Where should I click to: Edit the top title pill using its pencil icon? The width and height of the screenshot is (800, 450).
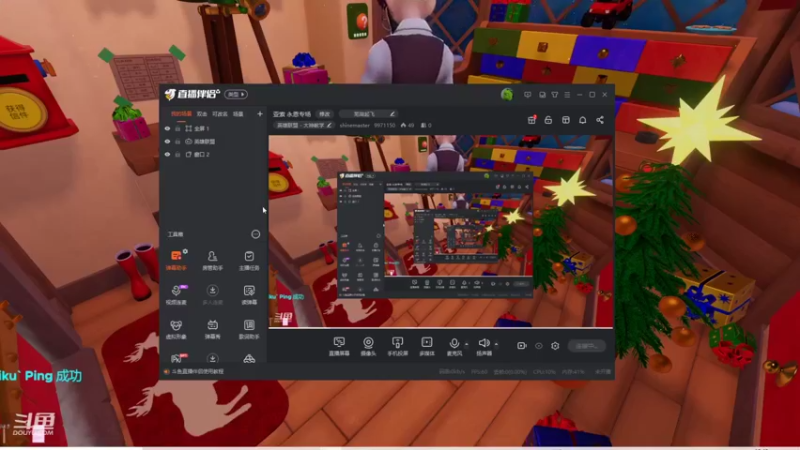[x=392, y=114]
